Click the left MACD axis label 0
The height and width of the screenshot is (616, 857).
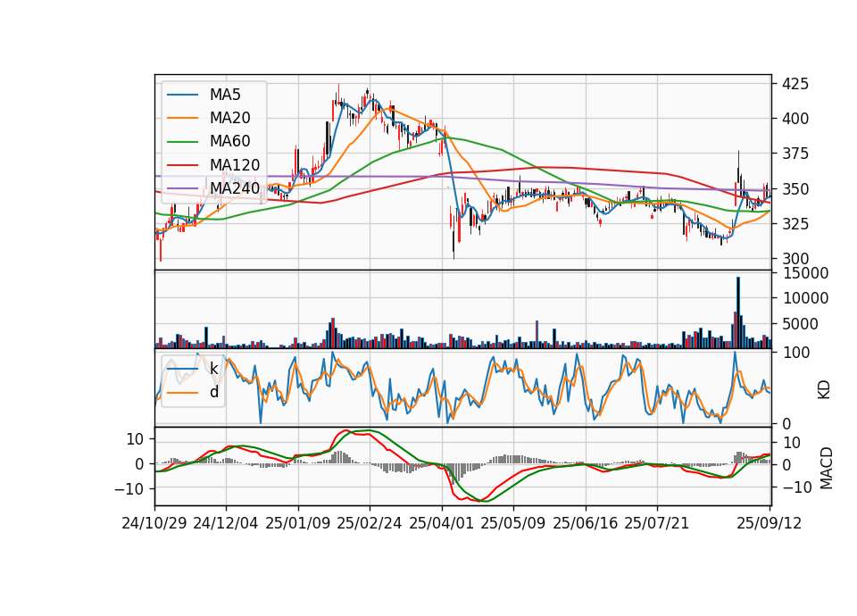140,464
